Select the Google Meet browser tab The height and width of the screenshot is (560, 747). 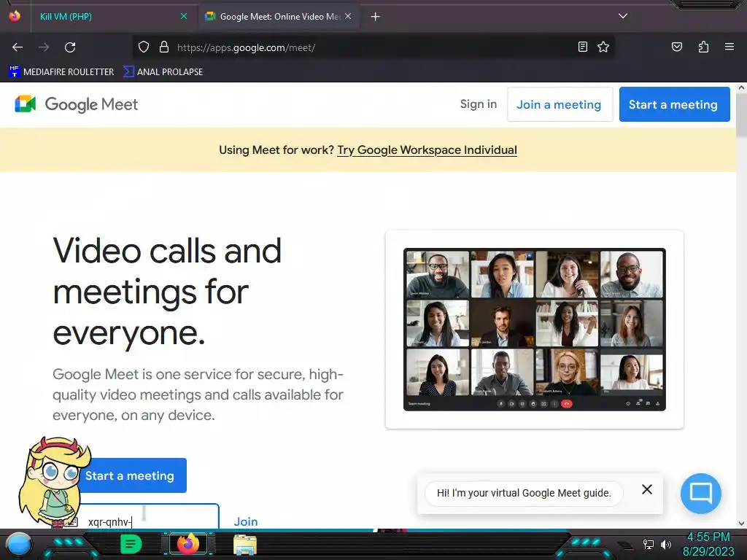coord(279,17)
